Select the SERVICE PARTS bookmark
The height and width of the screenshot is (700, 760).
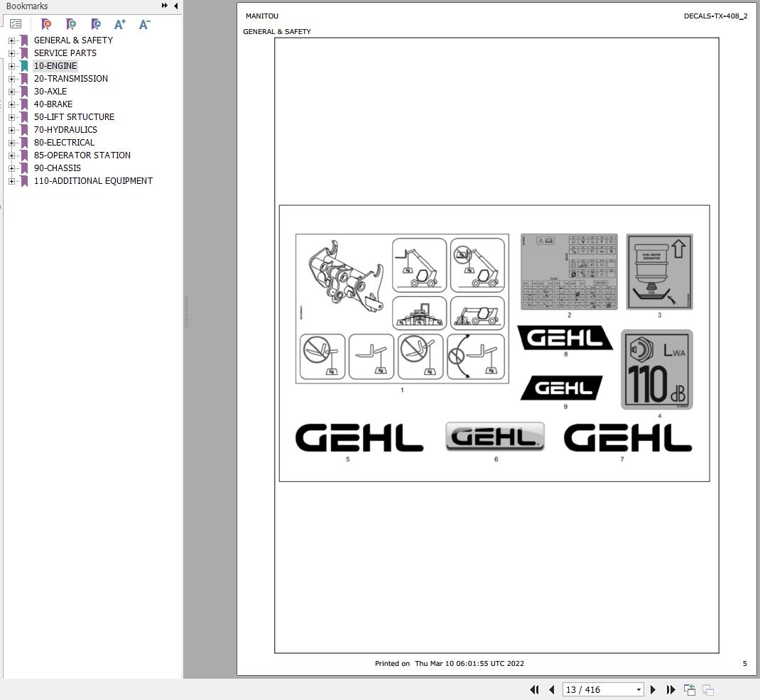65,53
